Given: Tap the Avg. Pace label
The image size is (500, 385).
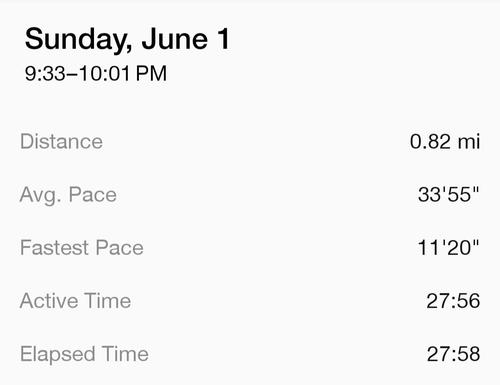Looking at the screenshot, I should (68, 196).
